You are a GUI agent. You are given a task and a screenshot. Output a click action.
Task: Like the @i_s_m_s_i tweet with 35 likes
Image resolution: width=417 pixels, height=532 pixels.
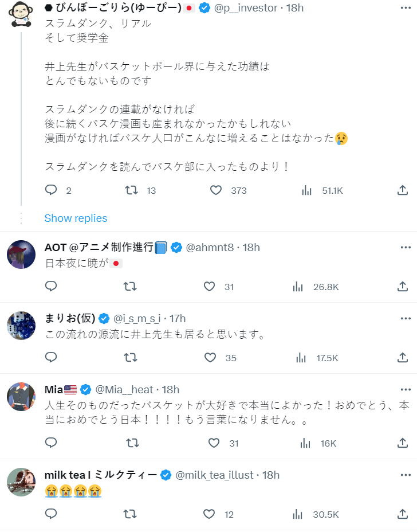click(x=210, y=357)
